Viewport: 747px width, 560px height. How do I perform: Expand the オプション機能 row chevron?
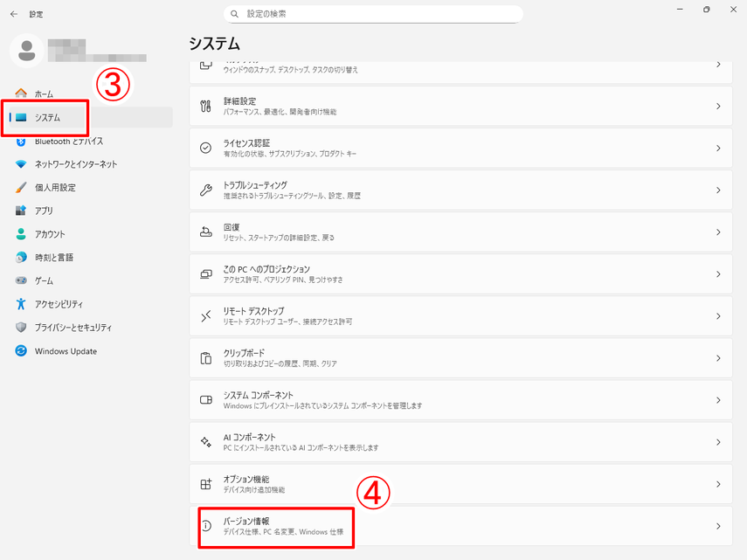point(718,484)
